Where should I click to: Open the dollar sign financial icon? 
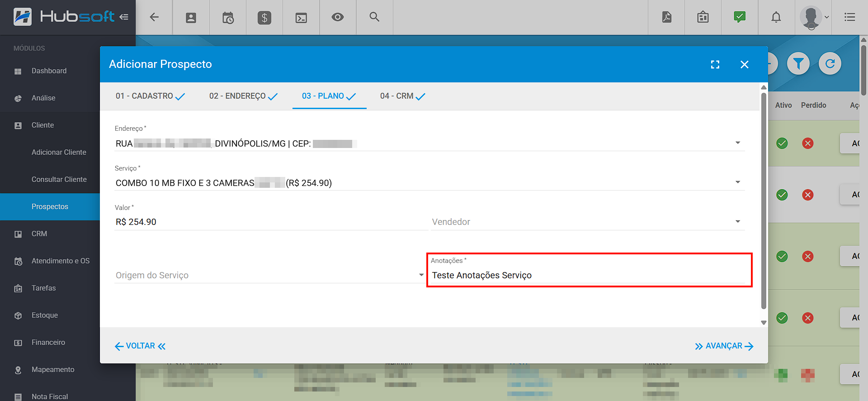264,18
